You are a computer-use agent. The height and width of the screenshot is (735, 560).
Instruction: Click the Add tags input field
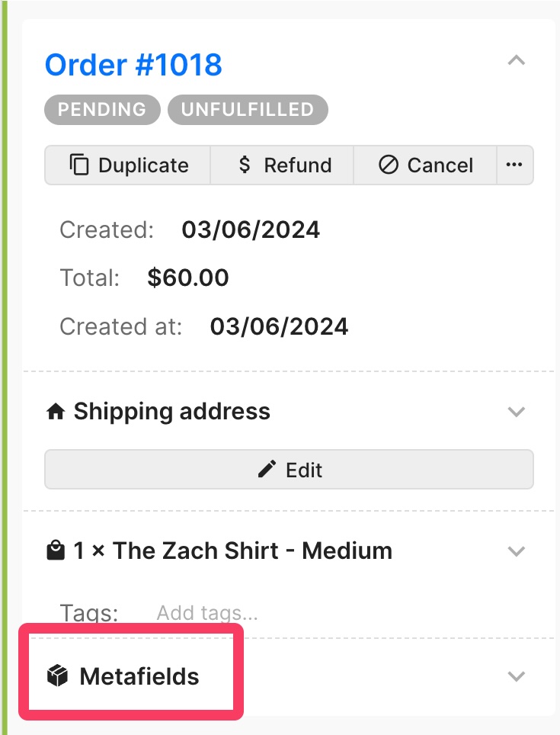[207, 613]
